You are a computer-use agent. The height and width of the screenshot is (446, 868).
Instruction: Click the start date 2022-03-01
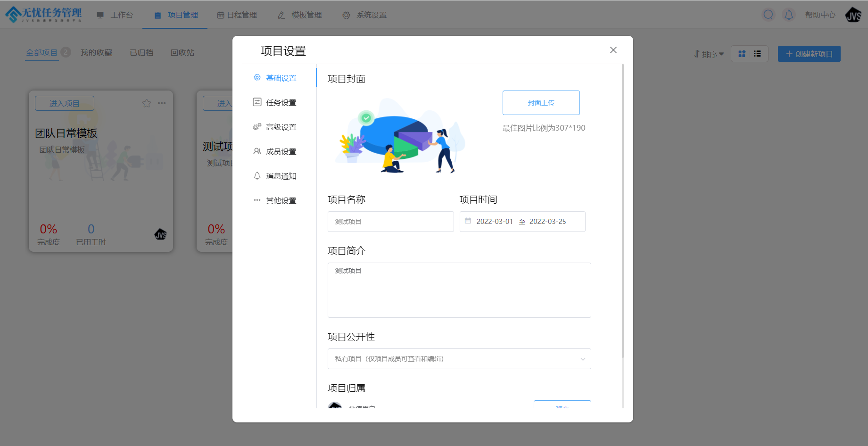click(495, 222)
